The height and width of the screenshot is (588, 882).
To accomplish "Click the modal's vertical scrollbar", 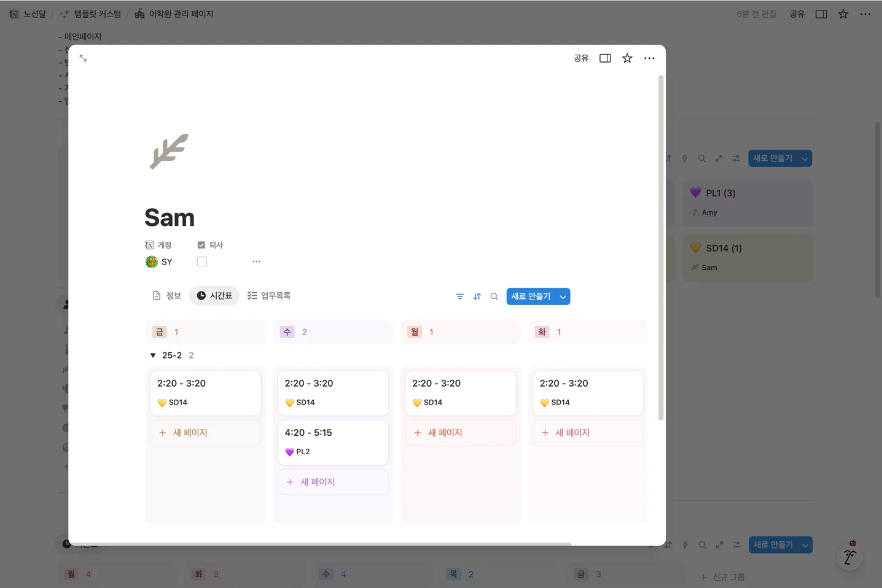I will coord(660,246).
